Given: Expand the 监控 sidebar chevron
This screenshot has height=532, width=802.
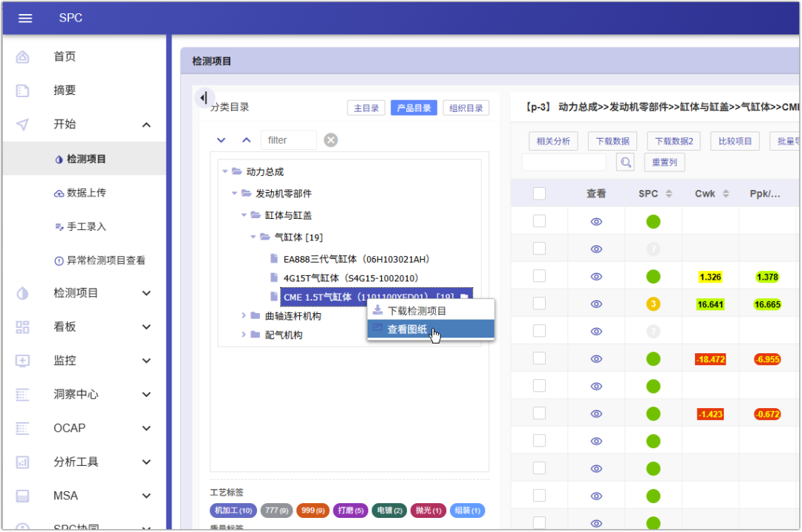Looking at the screenshot, I should click(146, 361).
